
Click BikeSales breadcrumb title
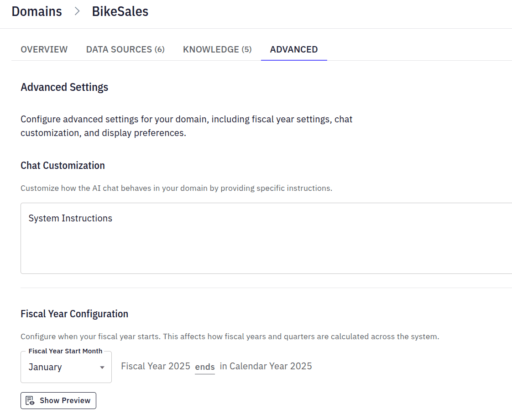120,11
